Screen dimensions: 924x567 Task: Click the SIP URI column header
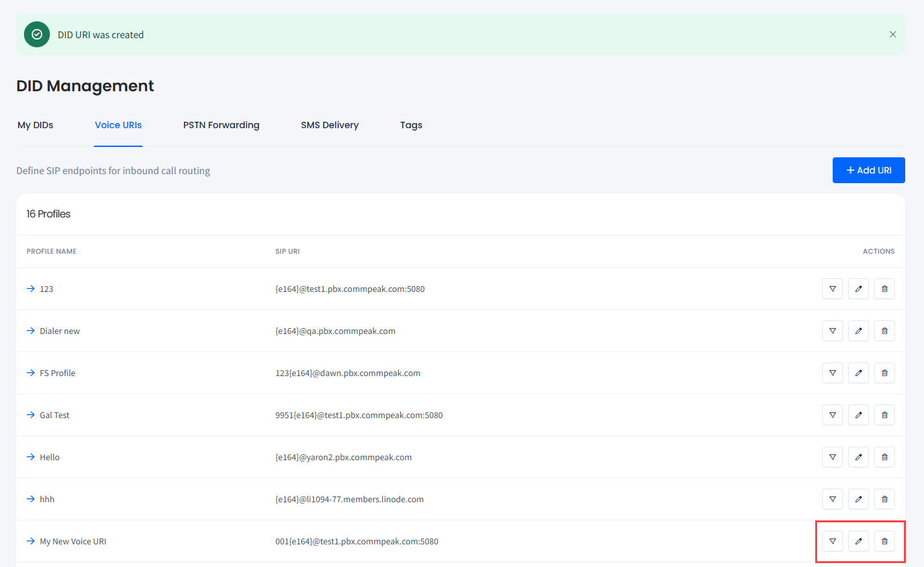pyautogui.click(x=287, y=251)
